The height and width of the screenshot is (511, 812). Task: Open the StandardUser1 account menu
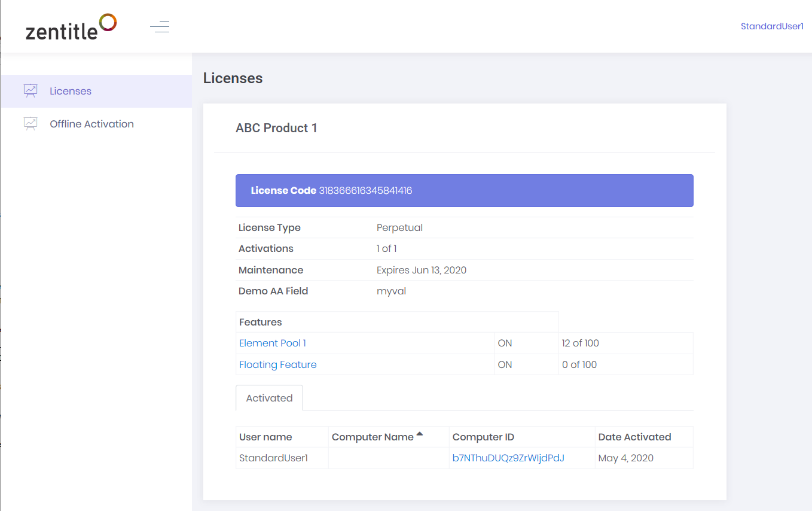point(771,26)
